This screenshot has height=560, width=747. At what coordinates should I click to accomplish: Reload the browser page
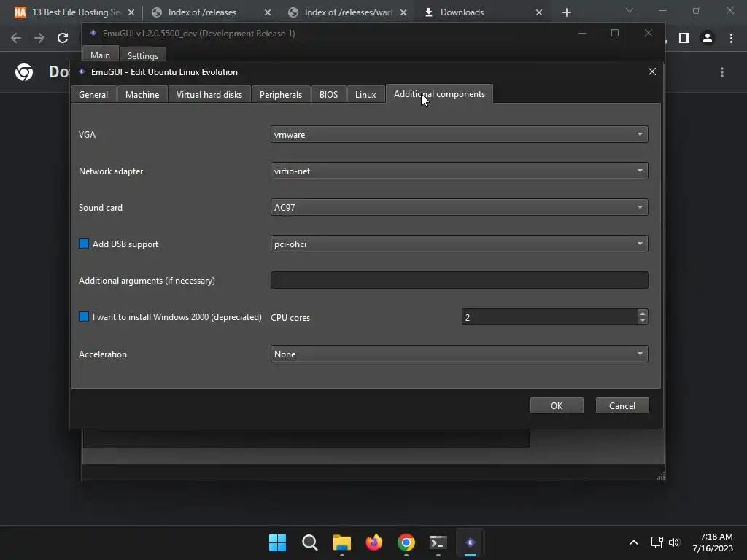coord(63,38)
